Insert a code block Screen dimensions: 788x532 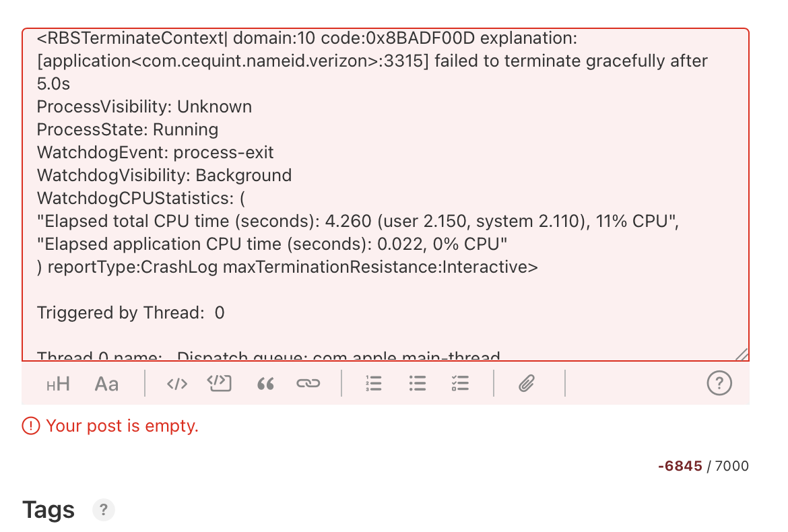220,383
